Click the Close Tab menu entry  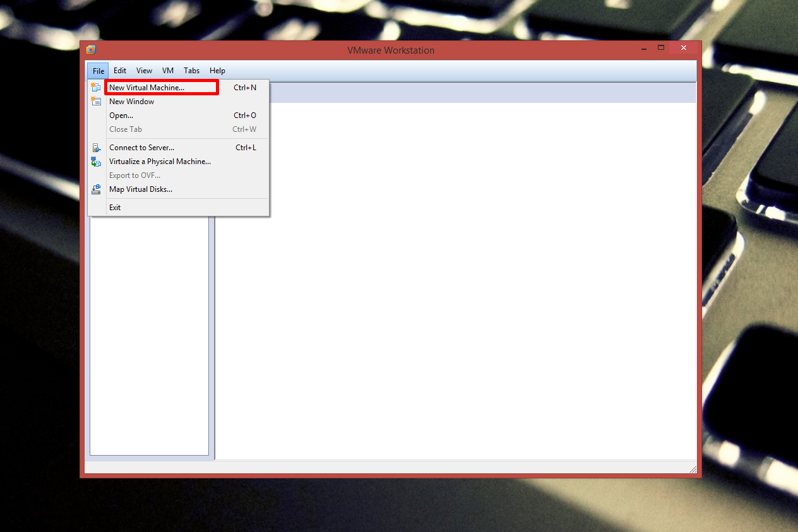pyautogui.click(x=179, y=129)
